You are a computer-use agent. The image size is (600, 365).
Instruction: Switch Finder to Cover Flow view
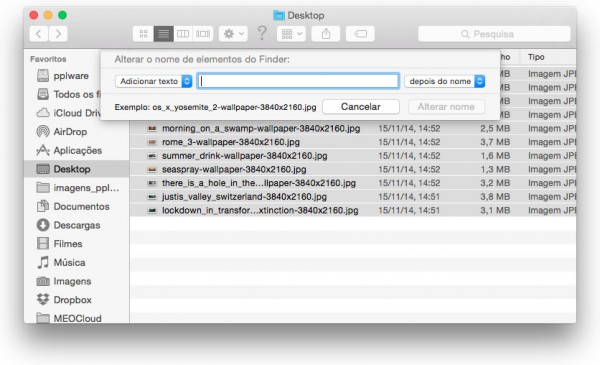(203, 34)
